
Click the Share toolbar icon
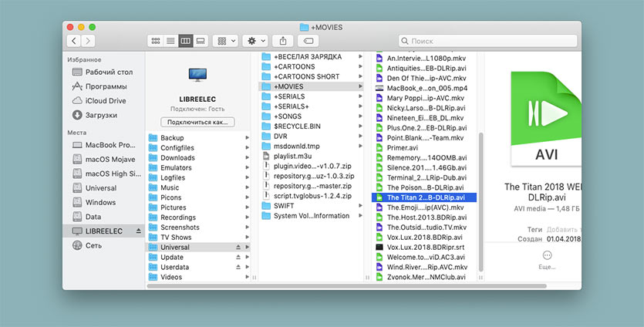pyautogui.click(x=284, y=40)
